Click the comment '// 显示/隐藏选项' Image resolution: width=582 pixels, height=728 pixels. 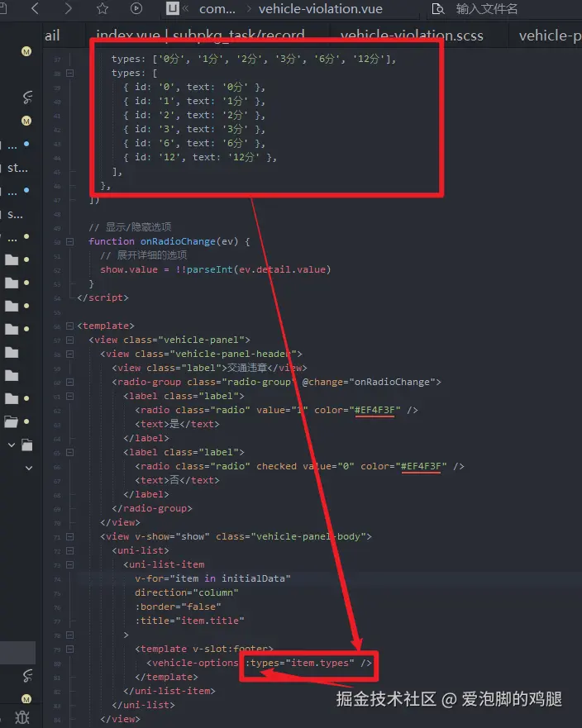(x=130, y=227)
